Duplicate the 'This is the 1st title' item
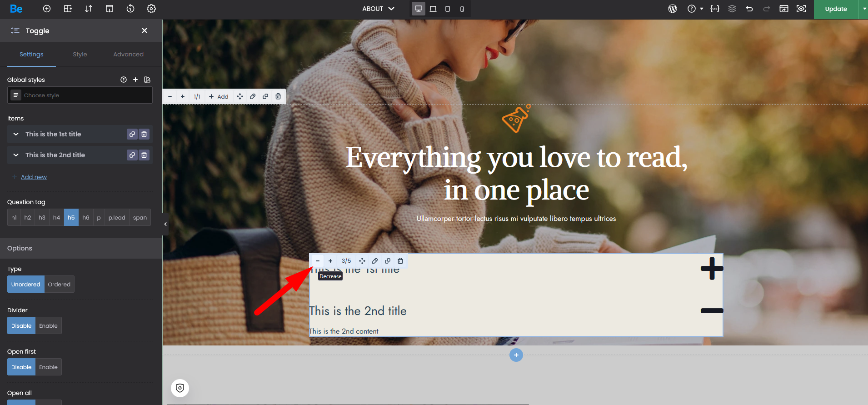The width and height of the screenshot is (868, 405). (x=132, y=134)
